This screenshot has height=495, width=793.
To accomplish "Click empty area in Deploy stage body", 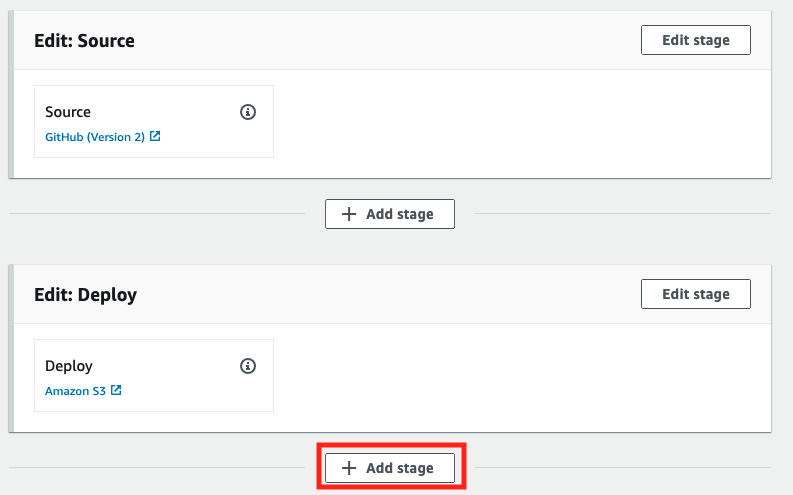I will (x=521, y=377).
